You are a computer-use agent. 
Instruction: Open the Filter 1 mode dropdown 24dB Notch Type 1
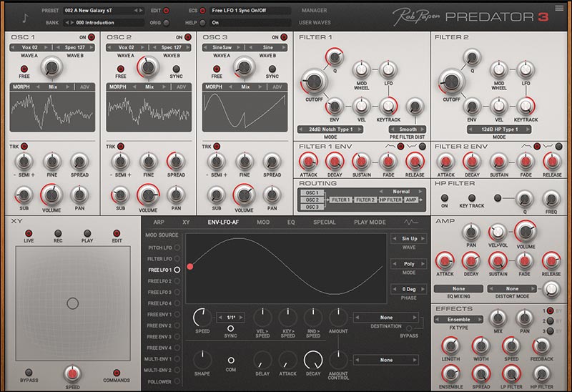(x=330, y=129)
